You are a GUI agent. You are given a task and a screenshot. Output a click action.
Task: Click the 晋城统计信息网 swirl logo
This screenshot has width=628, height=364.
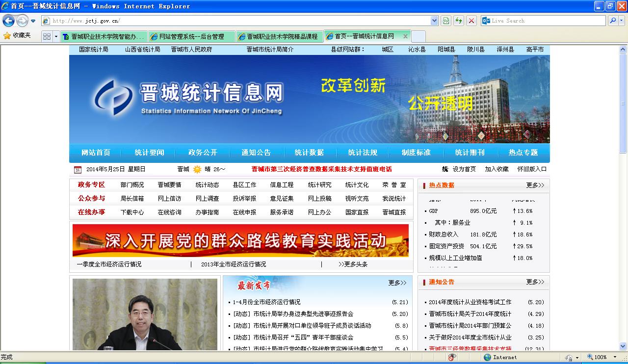click(x=113, y=98)
